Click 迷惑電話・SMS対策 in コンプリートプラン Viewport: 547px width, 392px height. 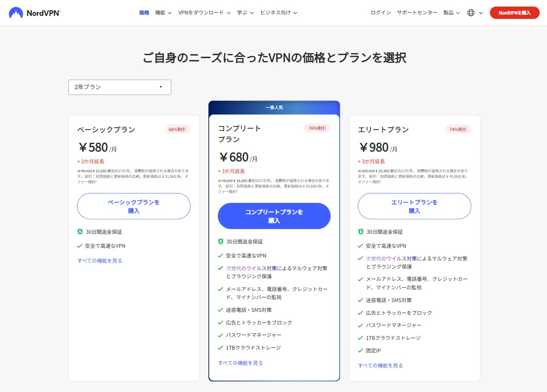pyautogui.click(x=249, y=310)
